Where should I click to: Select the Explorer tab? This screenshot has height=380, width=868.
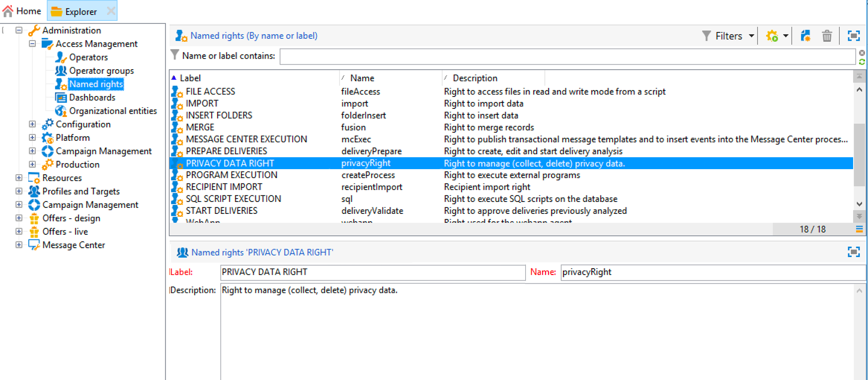click(80, 11)
